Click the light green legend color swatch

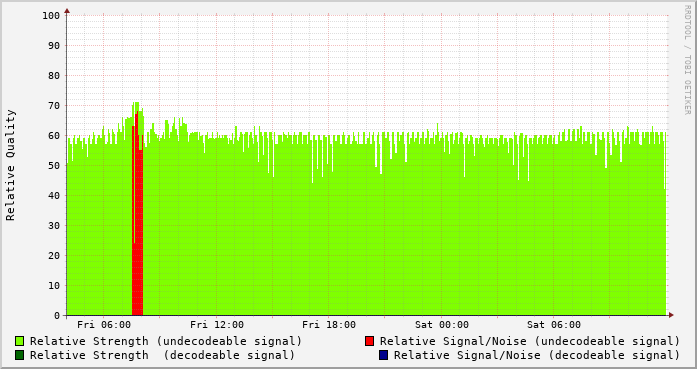click(20, 341)
